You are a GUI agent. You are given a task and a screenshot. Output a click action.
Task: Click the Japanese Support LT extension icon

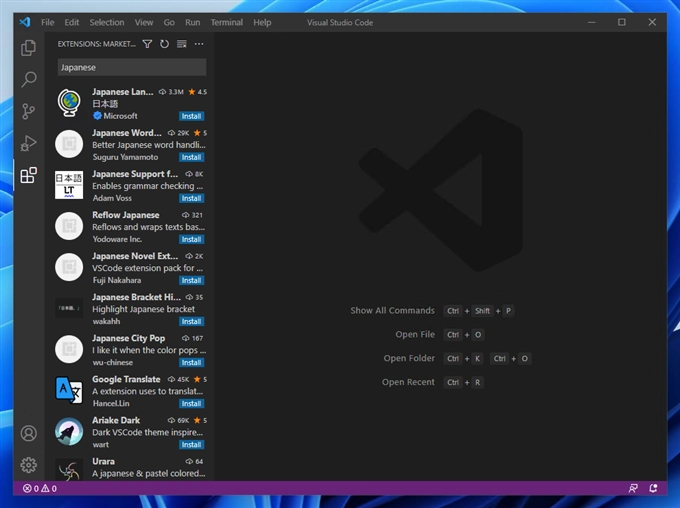tap(69, 185)
